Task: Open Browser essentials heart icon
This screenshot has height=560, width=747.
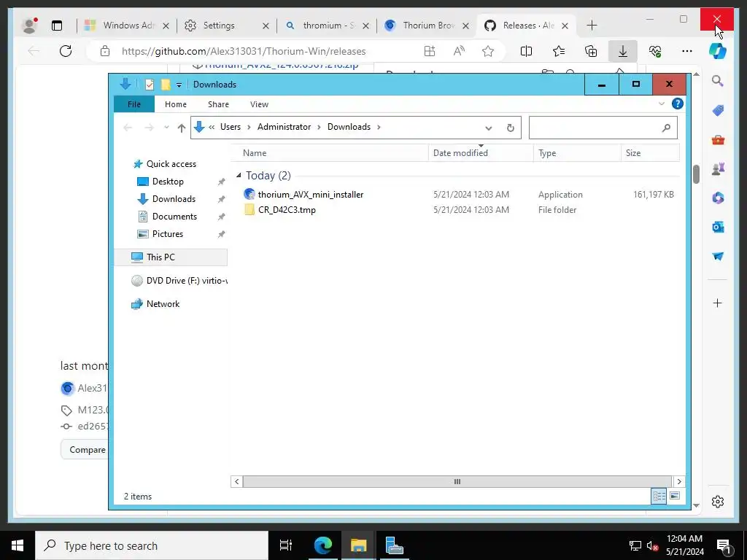Action: (655, 51)
